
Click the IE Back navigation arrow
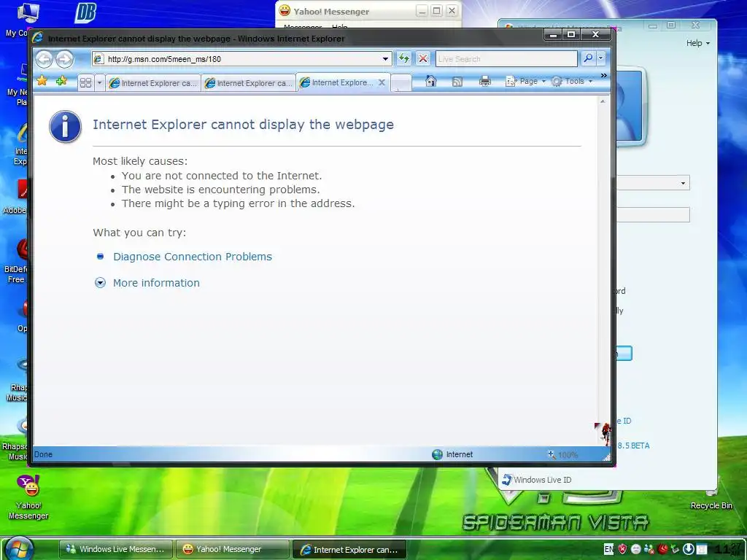coord(44,59)
